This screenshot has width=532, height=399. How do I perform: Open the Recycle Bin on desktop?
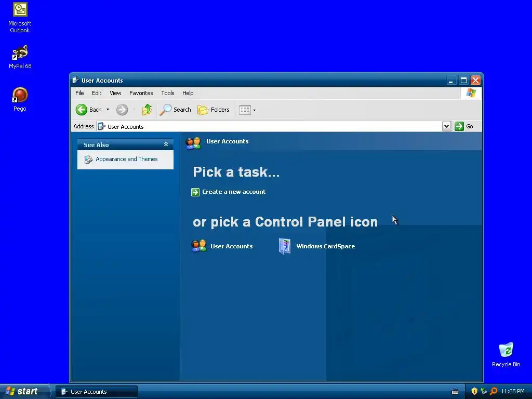(x=506, y=354)
